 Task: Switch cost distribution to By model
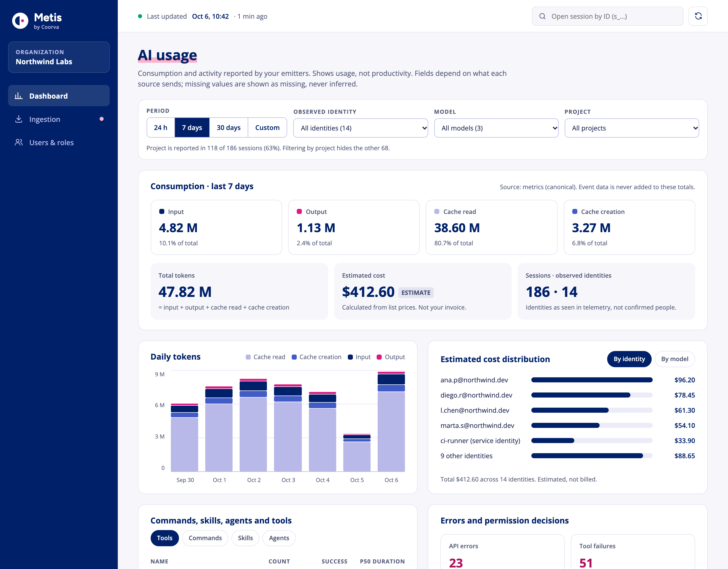[x=675, y=359]
